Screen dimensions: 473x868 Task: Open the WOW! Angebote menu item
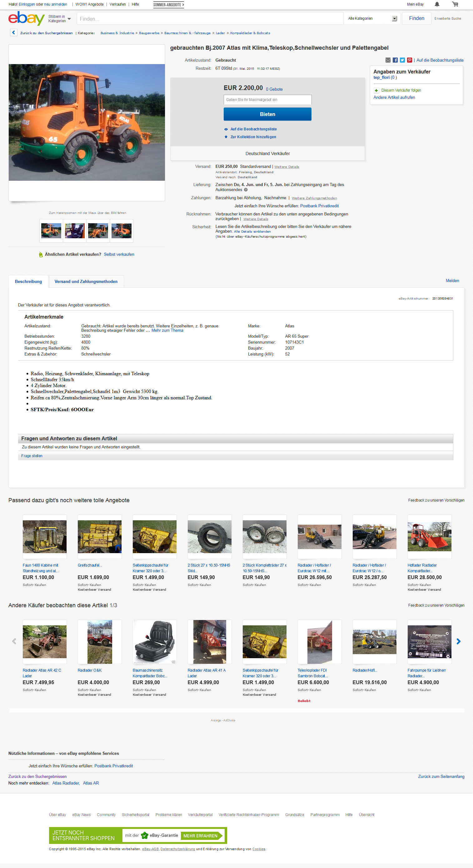(89, 4)
